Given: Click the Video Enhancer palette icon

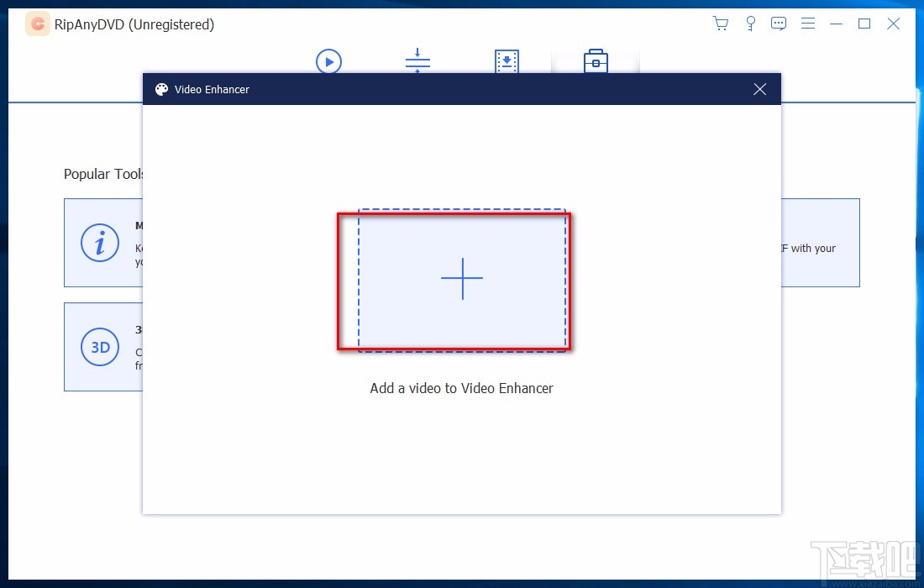Looking at the screenshot, I should click(x=161, y=89).
